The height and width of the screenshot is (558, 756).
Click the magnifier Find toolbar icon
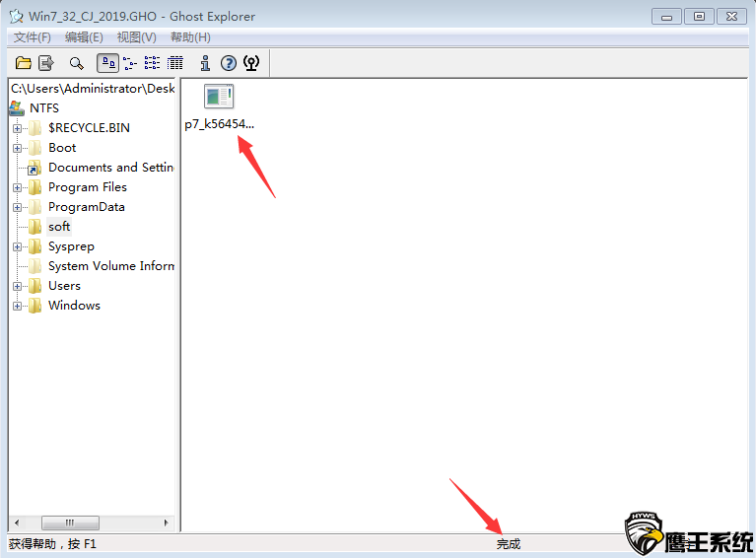pyautogui.click(x=76, y=63)
